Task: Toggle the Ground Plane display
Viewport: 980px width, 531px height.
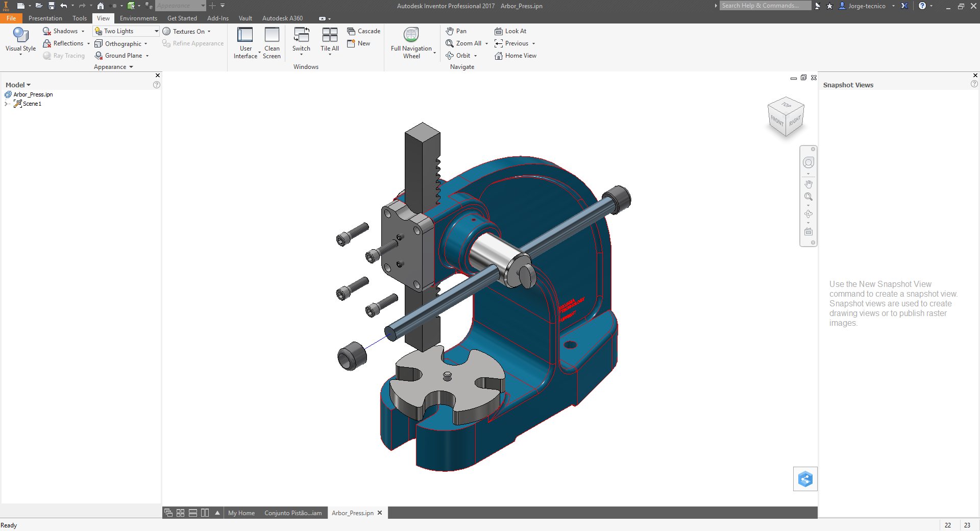Action: pyautogui.click(x=121, y=56)
